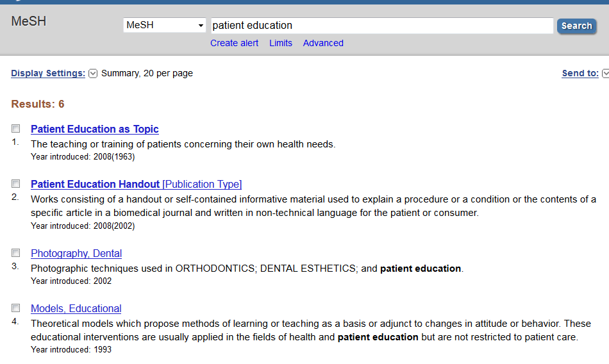This screenshot has width=609, height=364.
Task: Open the Photography, Dental result
Action: pos(76,253)
